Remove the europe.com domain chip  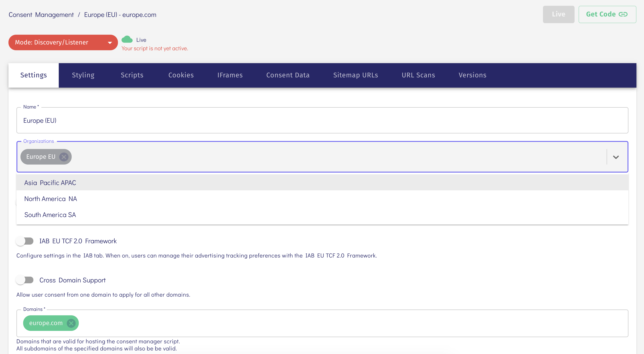tap(71, 323)
